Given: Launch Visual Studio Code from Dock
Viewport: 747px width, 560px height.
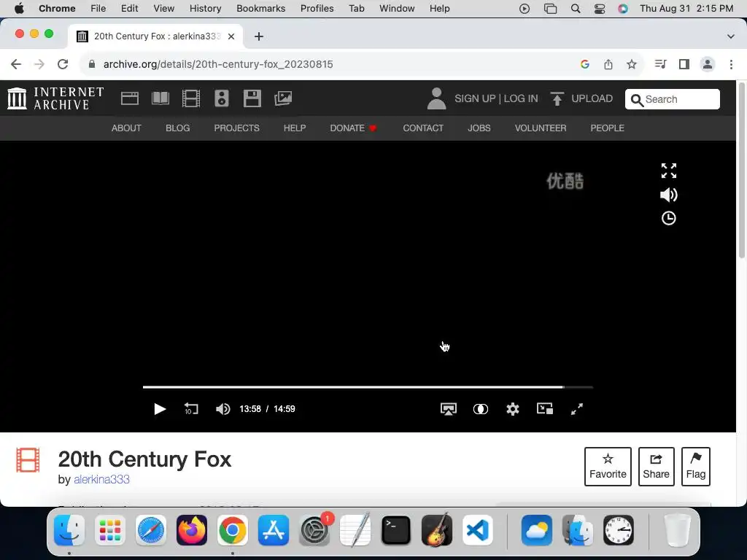Looking at the screenshot, I should [x=478, y=530].
